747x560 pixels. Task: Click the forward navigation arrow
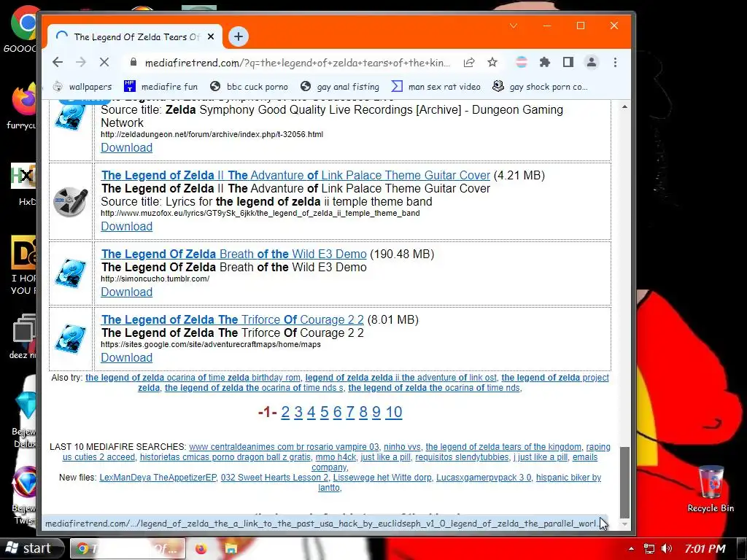[81, 63]
